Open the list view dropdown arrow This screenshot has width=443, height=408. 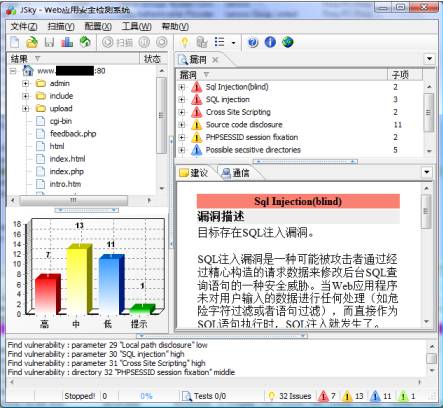tap(233, 43)
